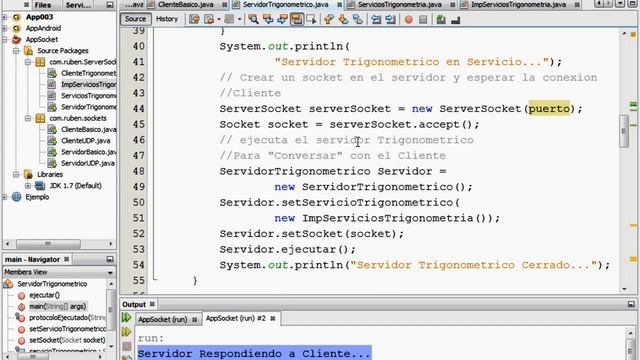Viewport: 640px width, 360px height.
Task: Open ClienteBasico.java editor tab
Action: coord(186,4)
